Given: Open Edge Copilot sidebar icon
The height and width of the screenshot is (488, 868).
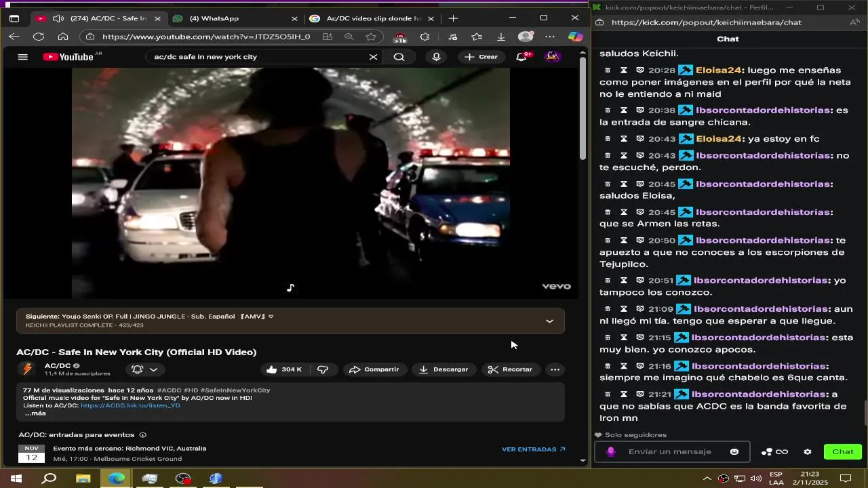Looking at the screenshot, I should coord(575,37).
